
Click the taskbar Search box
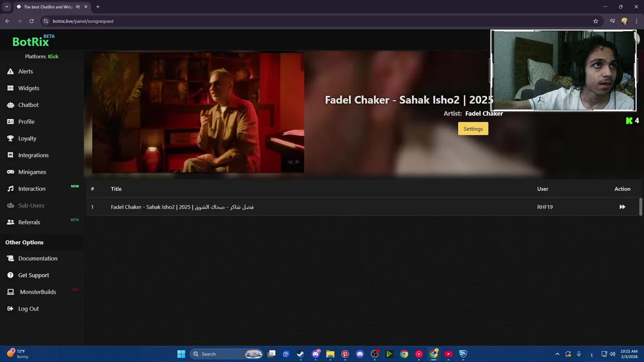(226, 354)
